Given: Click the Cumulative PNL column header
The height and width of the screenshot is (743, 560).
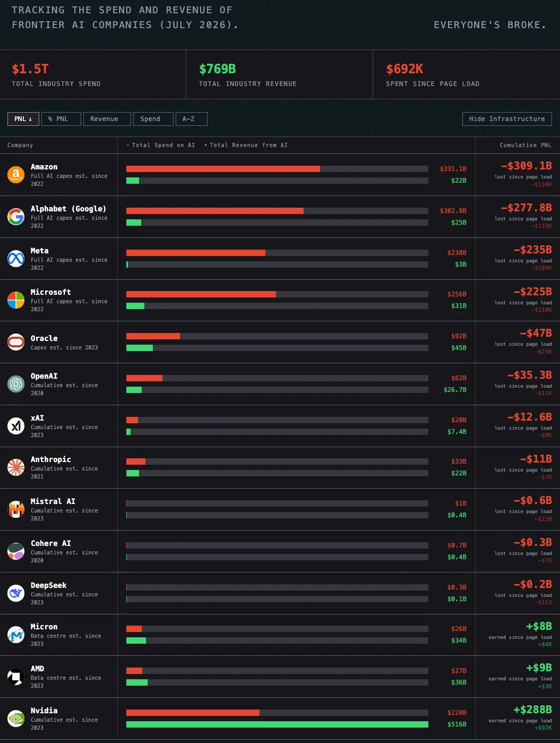Looking at the screenshot, I should [525, 145].
